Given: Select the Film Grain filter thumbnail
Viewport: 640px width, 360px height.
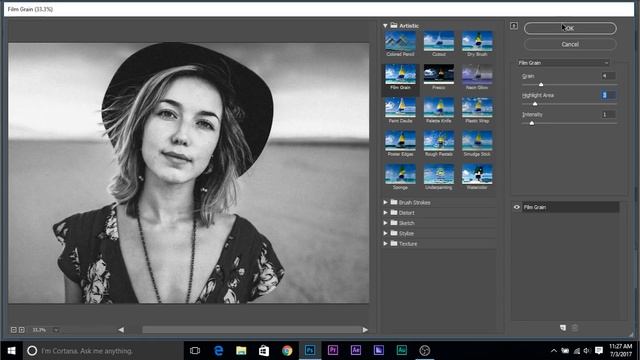Looking at the screenshot, I should [400, 78].
